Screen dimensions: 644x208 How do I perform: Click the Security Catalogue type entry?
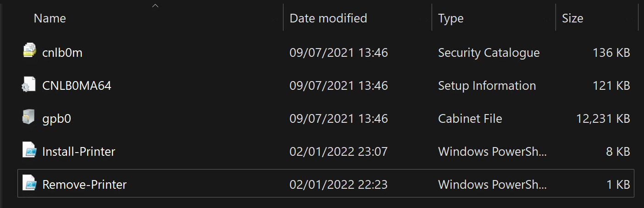[489, 53]
